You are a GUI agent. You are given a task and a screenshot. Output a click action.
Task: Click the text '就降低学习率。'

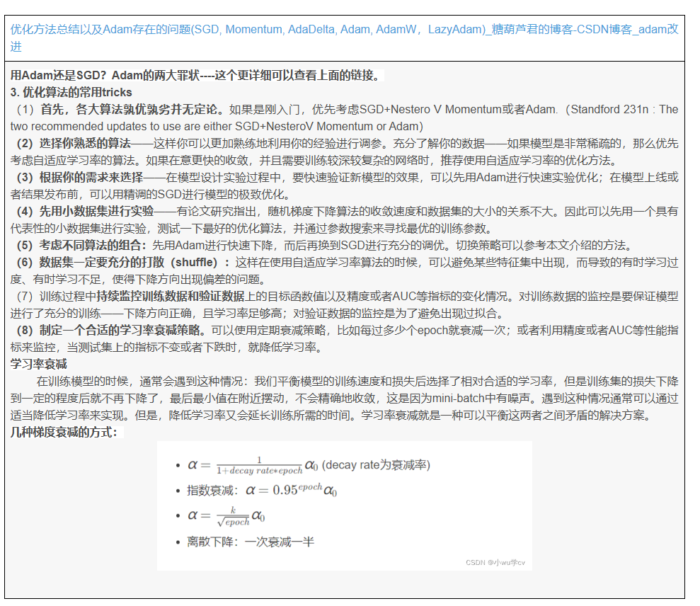[x=285, y=347]
